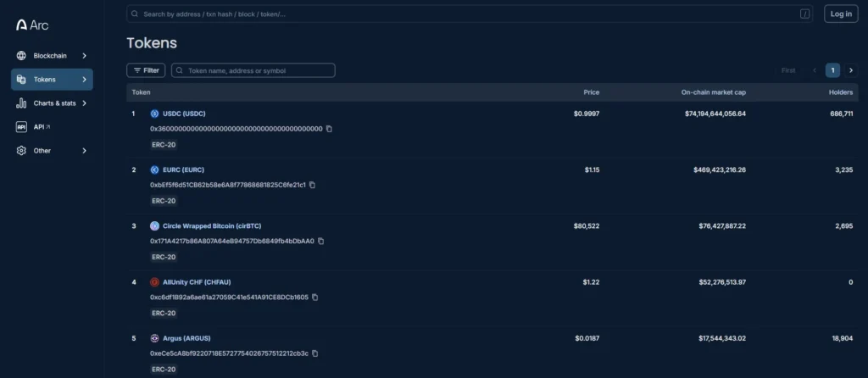This screenshot has width=868, height=378.
Task: Click the slash shortcut icon in search bar
Action: point(805,14)
